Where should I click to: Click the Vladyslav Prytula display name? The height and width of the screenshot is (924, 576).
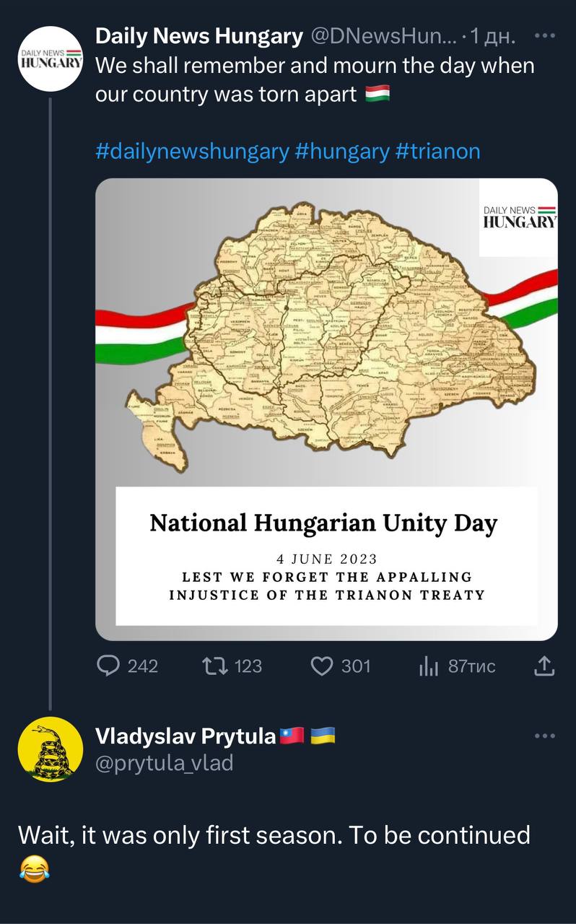tap(186, 736)
